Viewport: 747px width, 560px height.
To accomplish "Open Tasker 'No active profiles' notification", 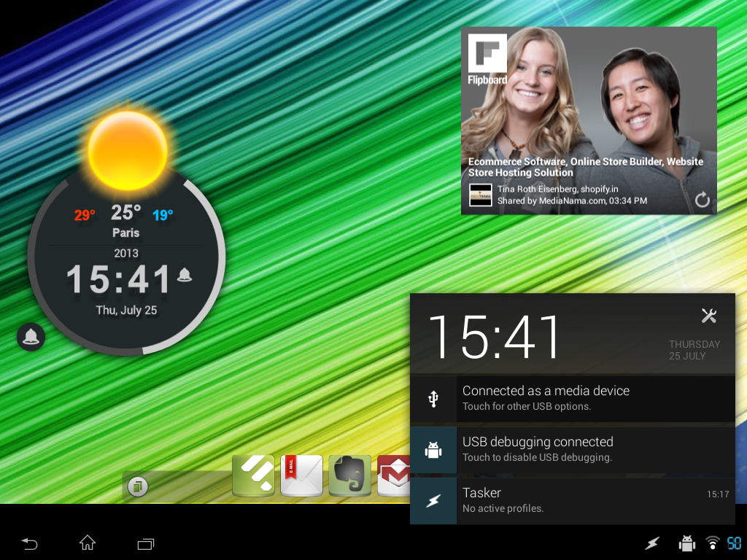I will 573,501.
